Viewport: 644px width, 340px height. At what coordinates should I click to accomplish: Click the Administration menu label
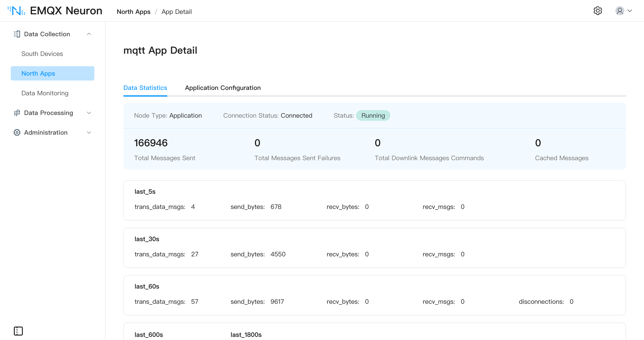pos(46,132)
